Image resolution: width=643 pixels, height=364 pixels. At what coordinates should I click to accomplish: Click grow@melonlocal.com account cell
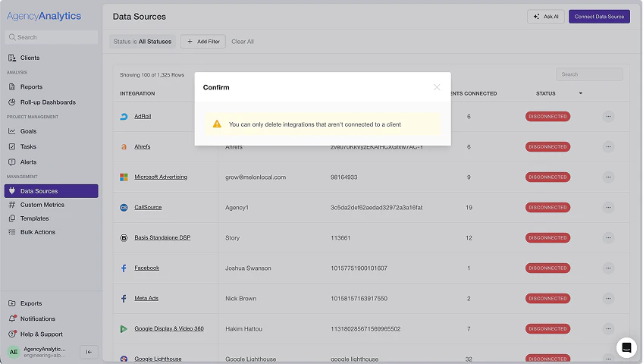click(256, 177)
